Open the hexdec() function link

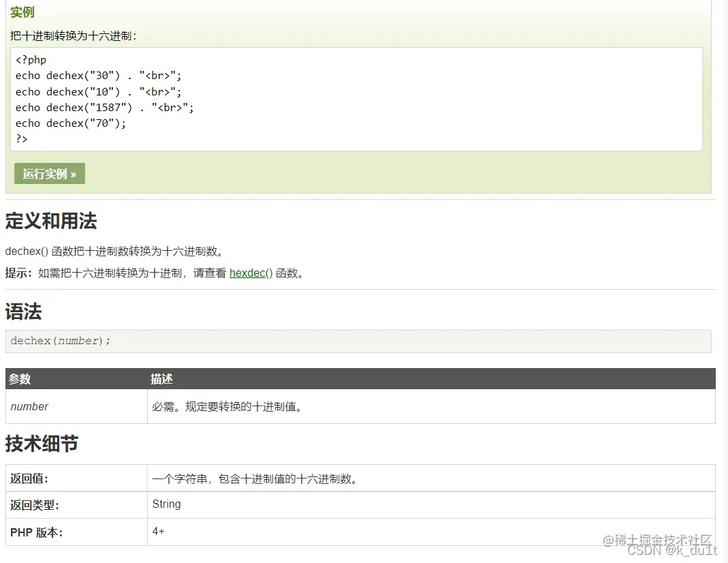[251, 273]
